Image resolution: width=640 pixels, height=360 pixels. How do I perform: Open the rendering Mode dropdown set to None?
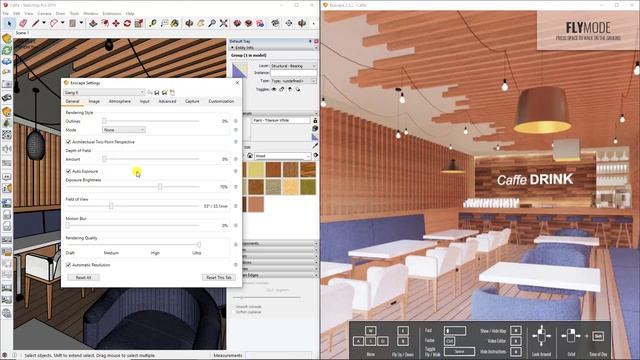point(124,130)
